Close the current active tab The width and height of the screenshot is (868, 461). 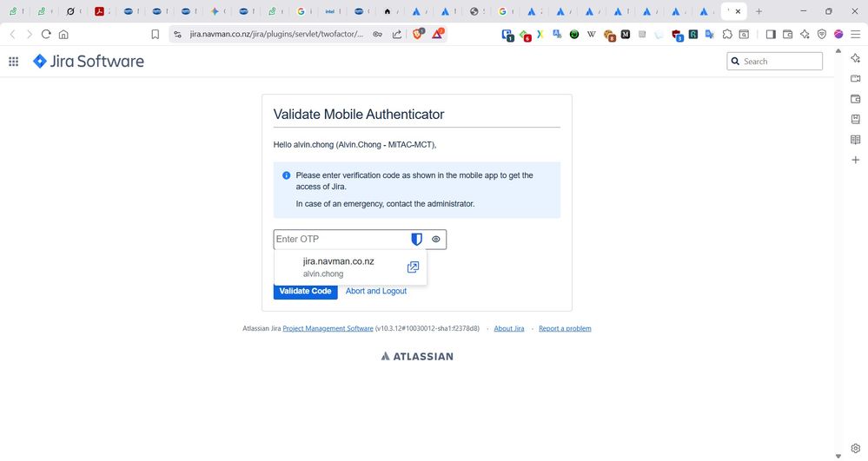pyautogui.click(x=738, y=11)
